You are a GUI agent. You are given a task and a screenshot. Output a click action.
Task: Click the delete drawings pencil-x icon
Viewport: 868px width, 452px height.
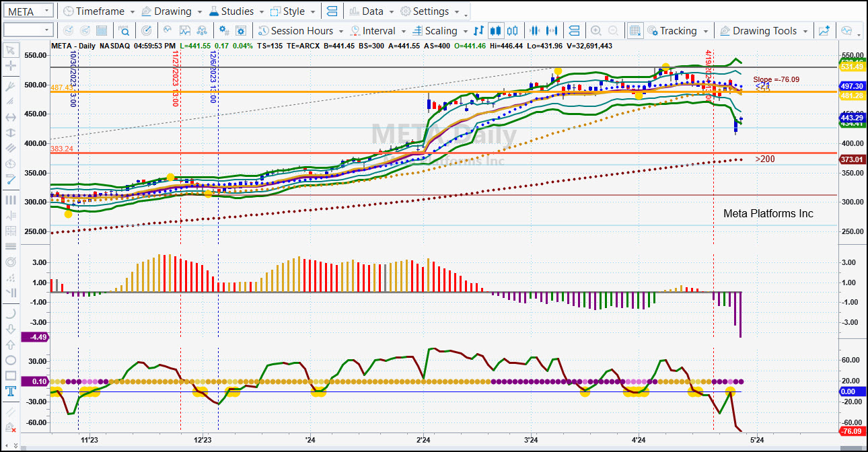tap(10, 428)
